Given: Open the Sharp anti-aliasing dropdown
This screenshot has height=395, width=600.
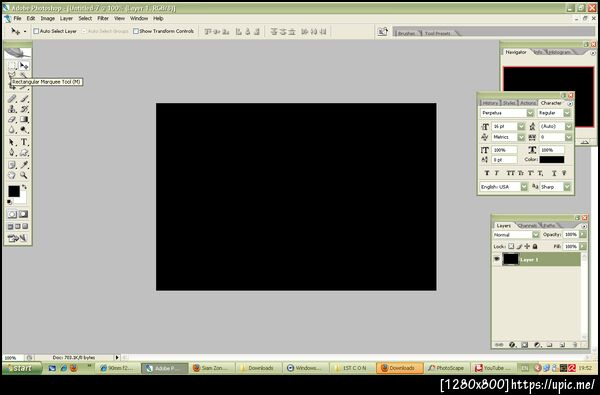Looking at the screenshot, I should pyautogui.click(x=567, y=187).
